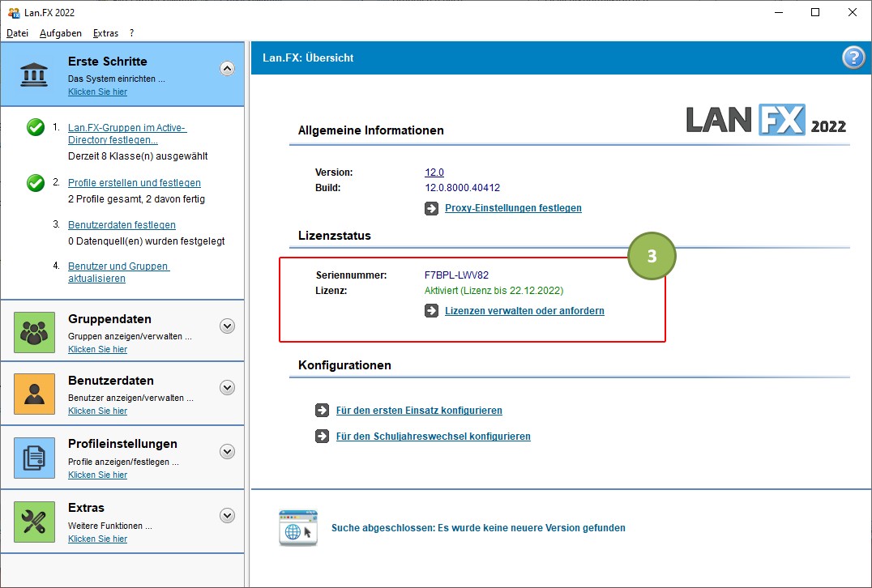Click the build number 12.0.8000.40412
Image resolution: width=872 pixels, height=588 pixels.
click(x=462, y=188)
